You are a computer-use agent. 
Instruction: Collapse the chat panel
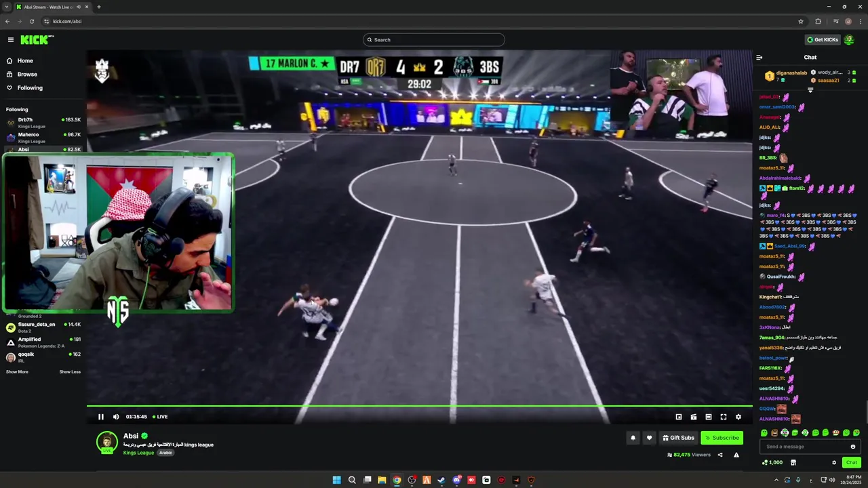click(759, 58)
